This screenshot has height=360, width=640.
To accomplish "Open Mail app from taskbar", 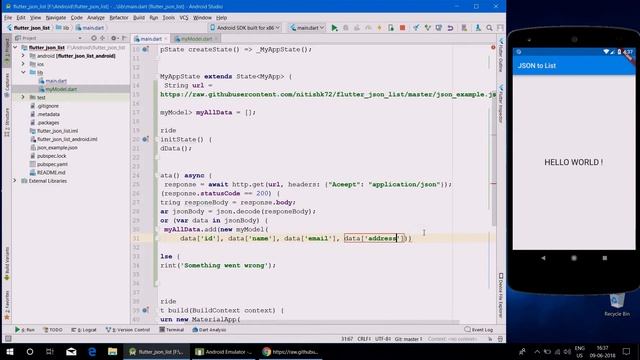I will pos(71,351).
